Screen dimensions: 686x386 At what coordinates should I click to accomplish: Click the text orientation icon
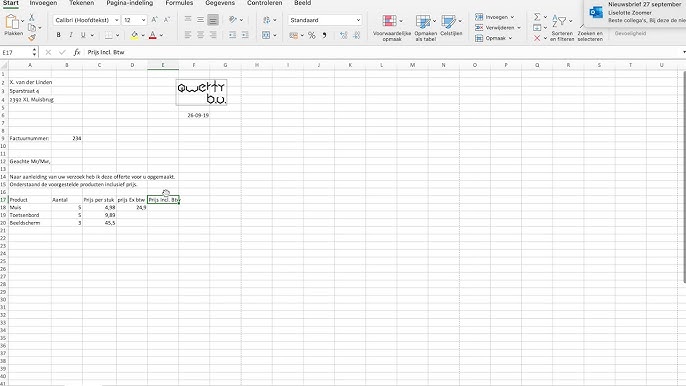click(x=233, y=20)
